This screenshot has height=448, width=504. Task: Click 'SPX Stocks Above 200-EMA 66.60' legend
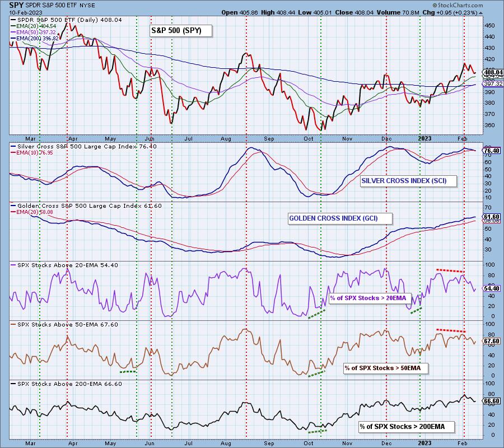66,384
